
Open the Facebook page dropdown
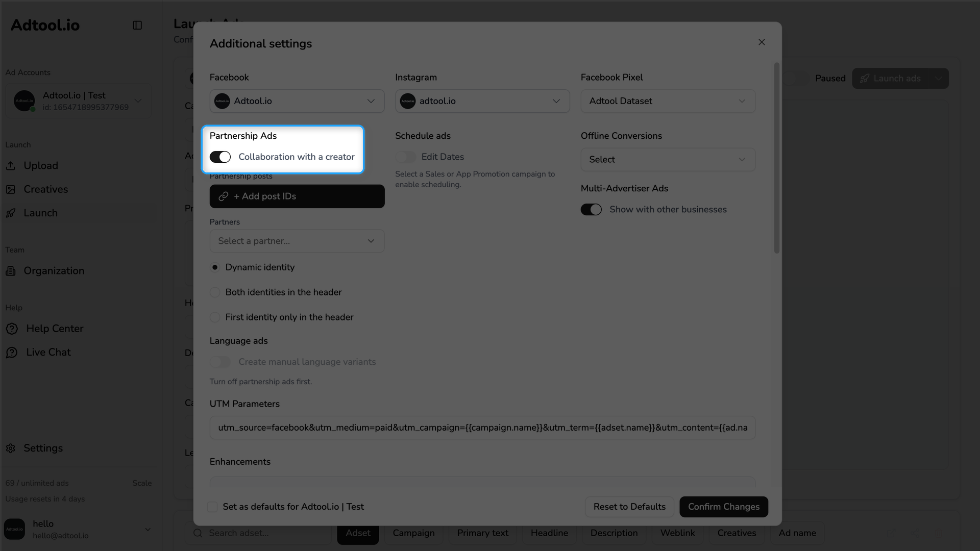[x=297, y=101]
